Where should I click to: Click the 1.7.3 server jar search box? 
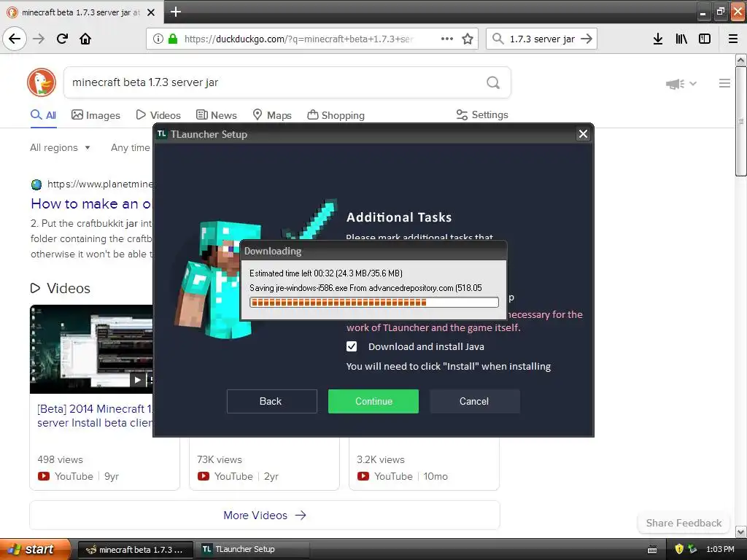click(x=542, y=39)
